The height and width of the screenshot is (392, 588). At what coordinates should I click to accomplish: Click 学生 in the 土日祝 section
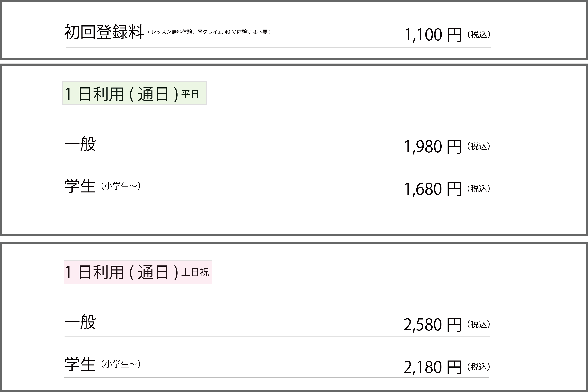[x=80, y=364]
